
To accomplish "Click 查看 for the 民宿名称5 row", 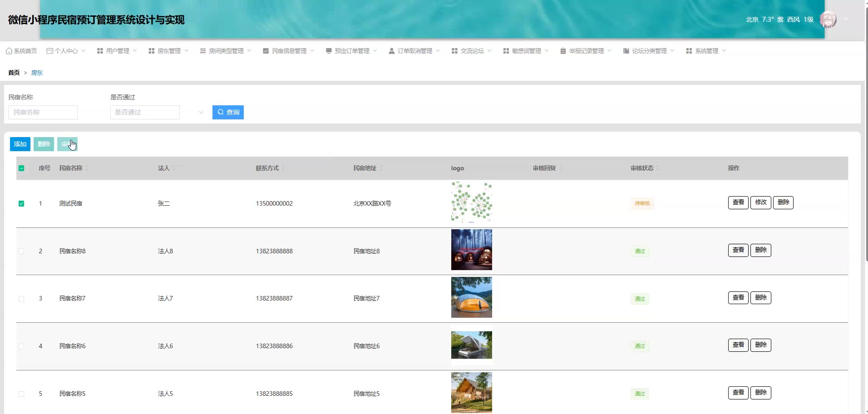I will click(738, 393).
